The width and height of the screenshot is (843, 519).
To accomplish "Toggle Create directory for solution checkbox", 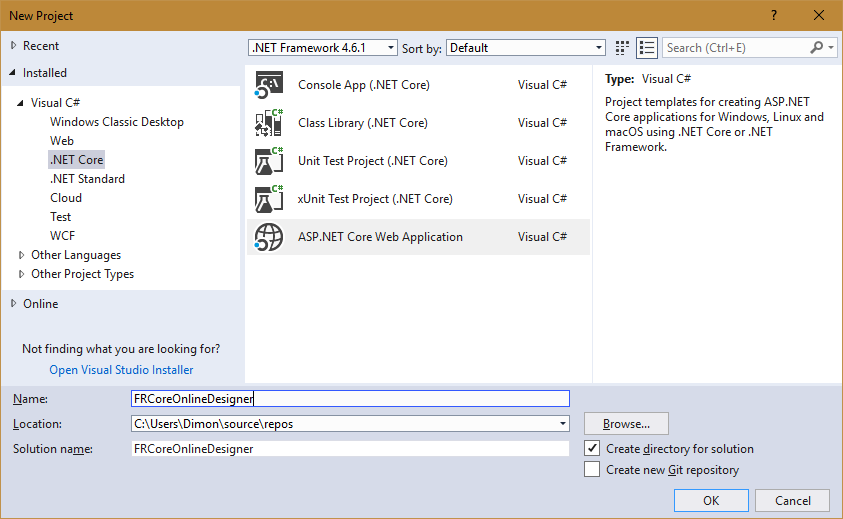I will (x=592, y=449).
